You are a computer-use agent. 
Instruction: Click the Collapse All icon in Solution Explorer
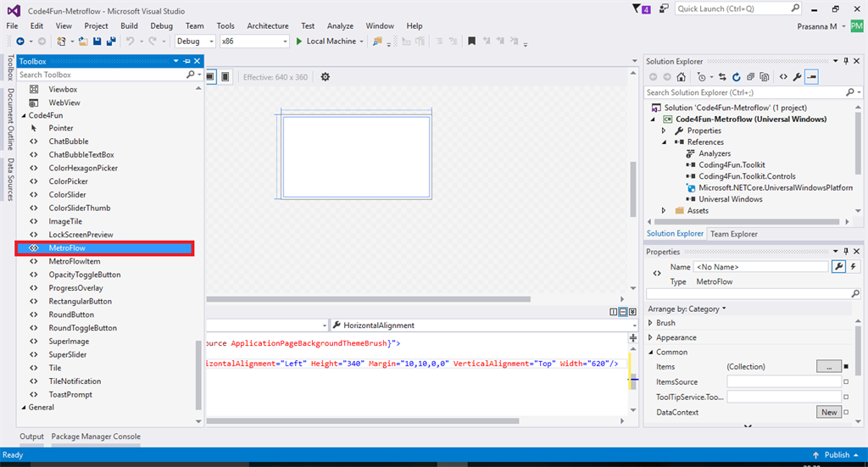(x=751, y=77)
